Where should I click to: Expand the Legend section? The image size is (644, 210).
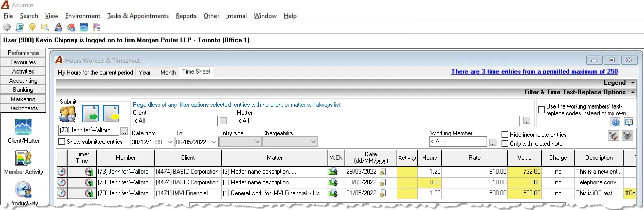coord(633,83)
